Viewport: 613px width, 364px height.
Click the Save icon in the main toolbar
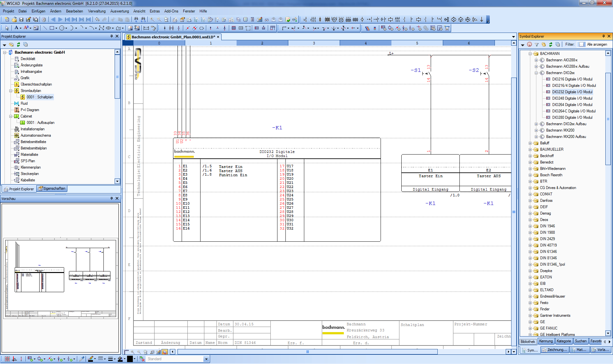coord(20,19)
